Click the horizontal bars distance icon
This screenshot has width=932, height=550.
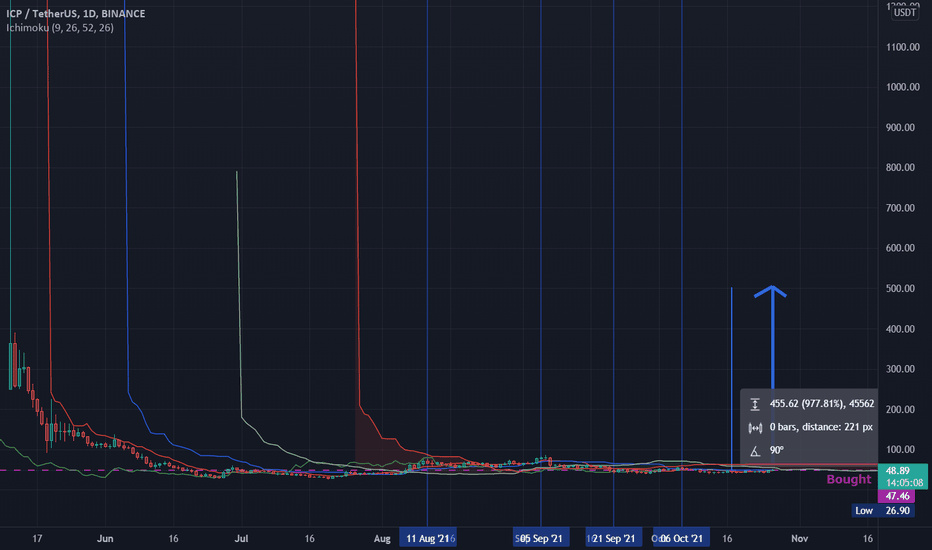pos(755,428)
